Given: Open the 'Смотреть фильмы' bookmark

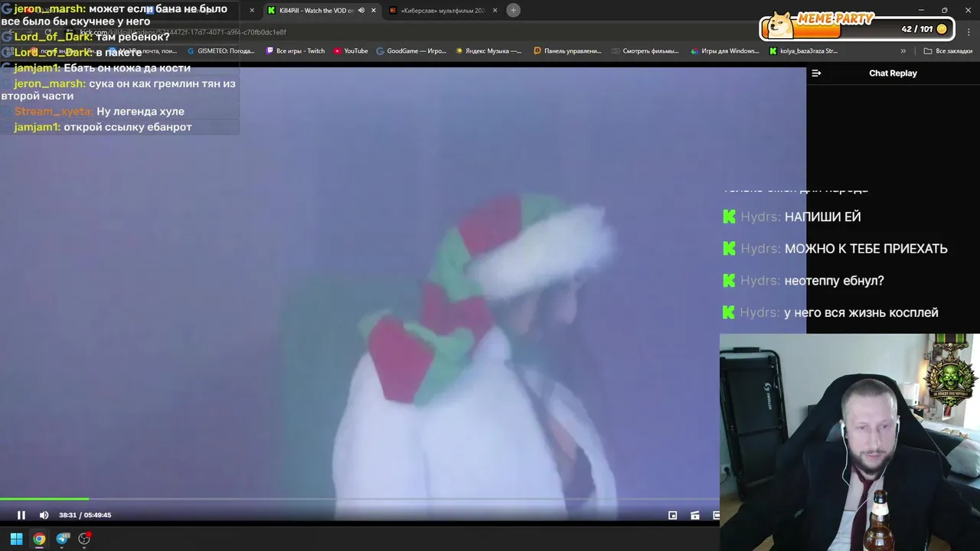Looking at the screenshot, I should coord(645,51).
